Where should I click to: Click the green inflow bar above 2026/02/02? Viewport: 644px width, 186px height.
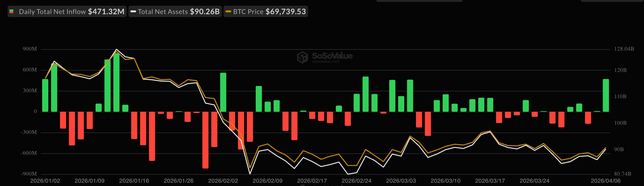point(223,92)
